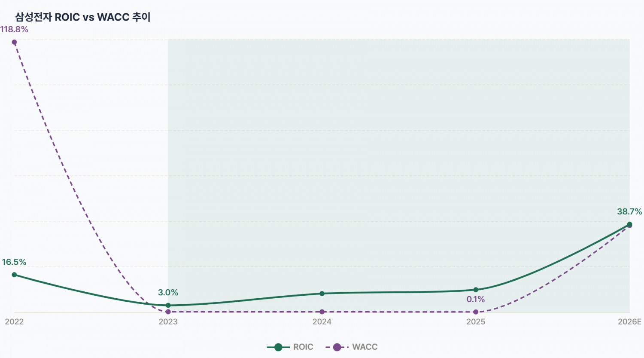Viewport: 644px width, 358px height.
Task: Click the 118.8% data label
Action: pyautogui.click(x=14, y=29)
